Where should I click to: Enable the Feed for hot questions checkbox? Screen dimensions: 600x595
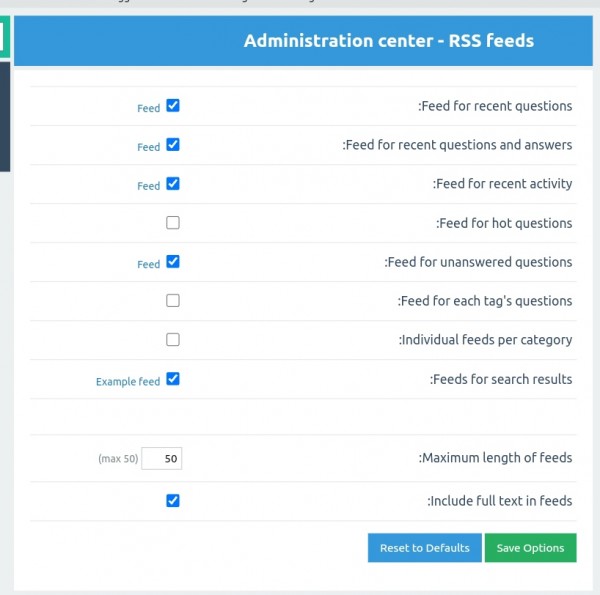click(173, 223)
